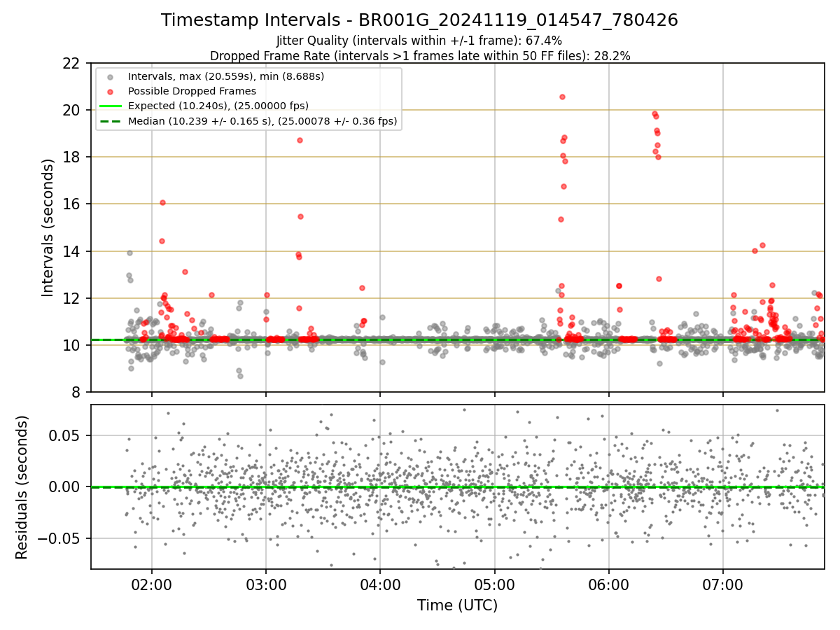This screenshot has width=840, height=630.
Task: Click the 'Time (UTC)' x-axis label
Action: [x=458, y=605]
